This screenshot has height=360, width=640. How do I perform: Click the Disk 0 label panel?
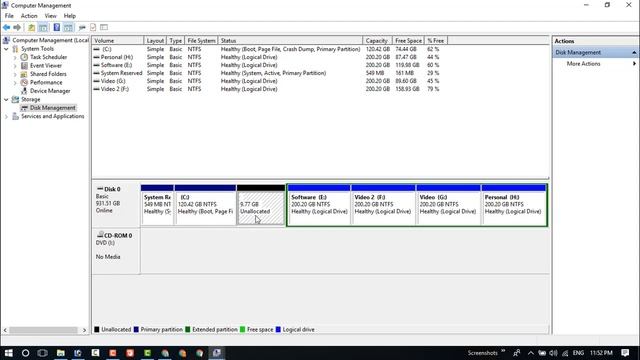coord(116,205)
